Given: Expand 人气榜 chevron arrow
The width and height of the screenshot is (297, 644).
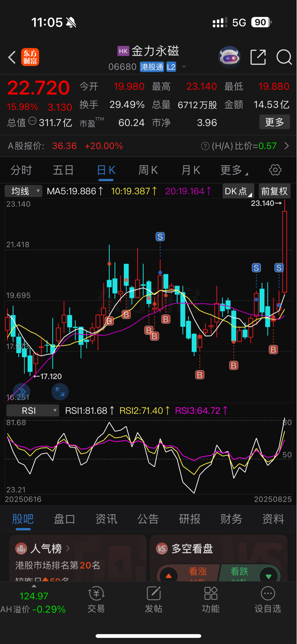Looking at the screenshot, I should 68,548.
